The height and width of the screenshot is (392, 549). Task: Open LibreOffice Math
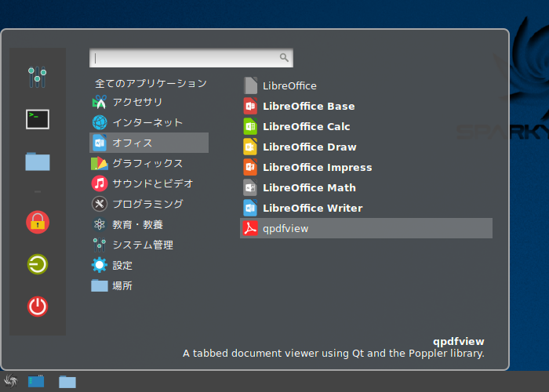click(x=366, y=188)
